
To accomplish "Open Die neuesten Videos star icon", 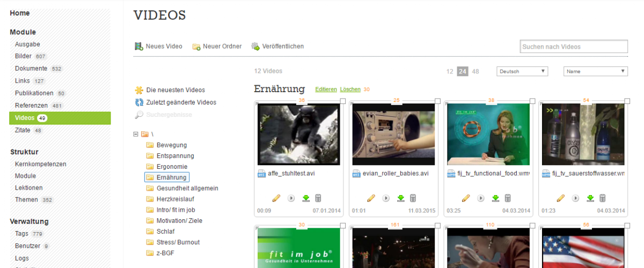I will (x=139, y=90).
